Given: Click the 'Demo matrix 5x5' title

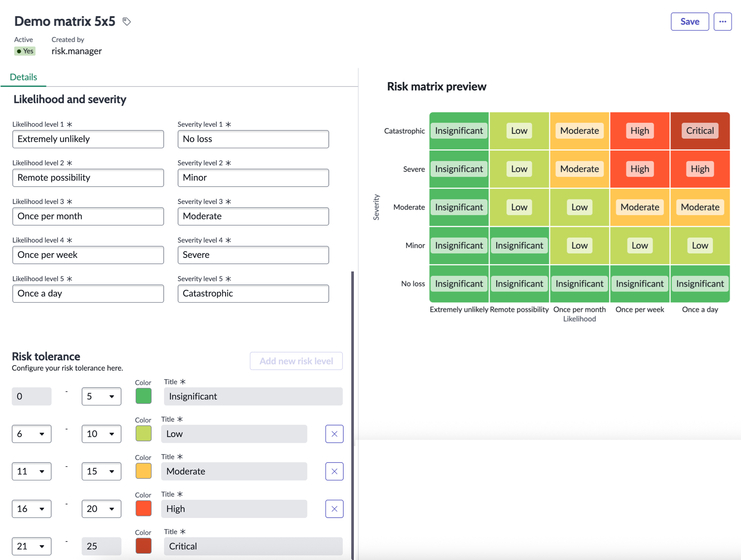Looking at the screenshot, I should click(x=65, y=21).
